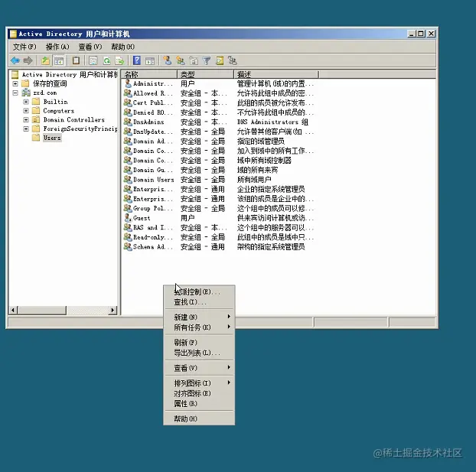Toggle the show/hide console tree icon
This screenshot has height=472, width=476.
[x=59, y=60]
